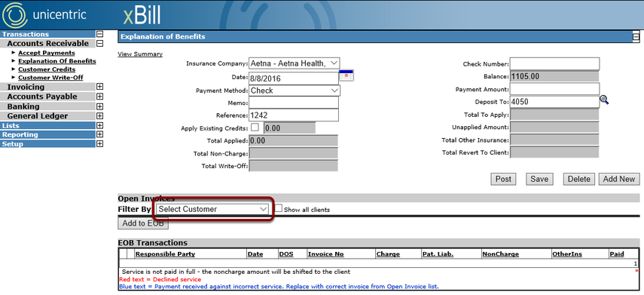The width and height of the screenshot is (644, 295).
Task: Expand the Banking group
Action: 99,106
